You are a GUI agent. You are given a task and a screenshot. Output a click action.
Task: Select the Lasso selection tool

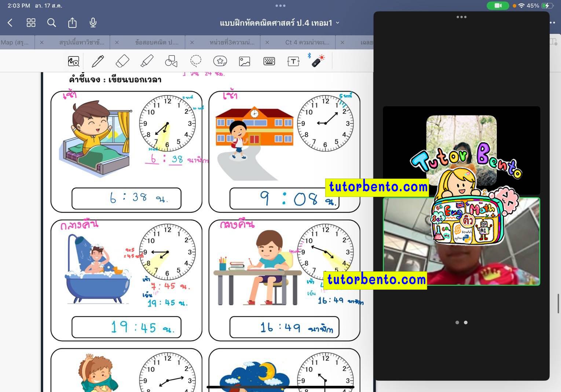tap(196, 61)
